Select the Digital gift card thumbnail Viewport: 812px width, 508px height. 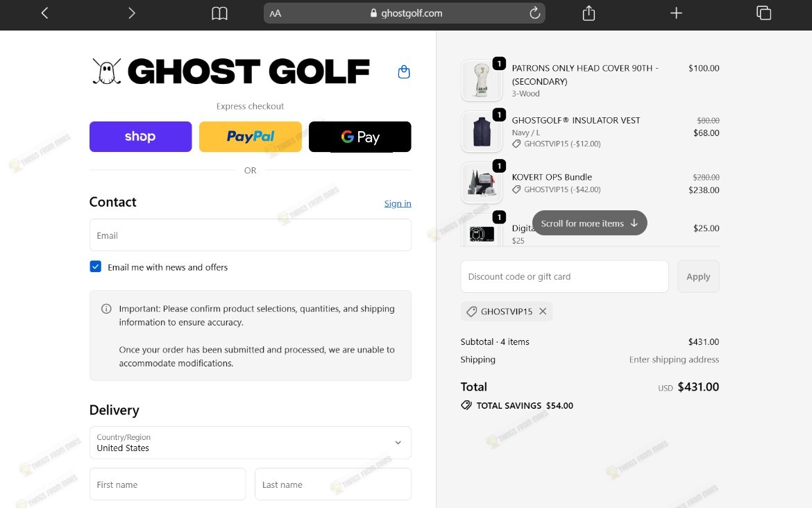(481, 232)
